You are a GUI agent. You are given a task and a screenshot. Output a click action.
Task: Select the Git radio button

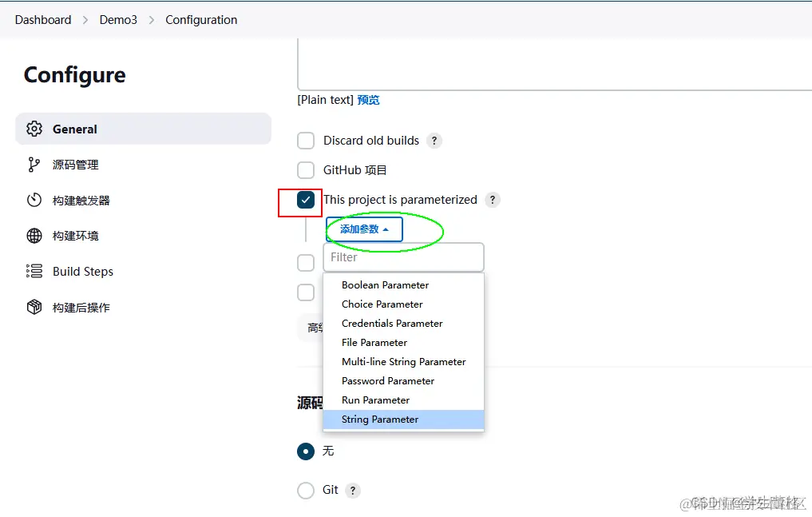306,490
